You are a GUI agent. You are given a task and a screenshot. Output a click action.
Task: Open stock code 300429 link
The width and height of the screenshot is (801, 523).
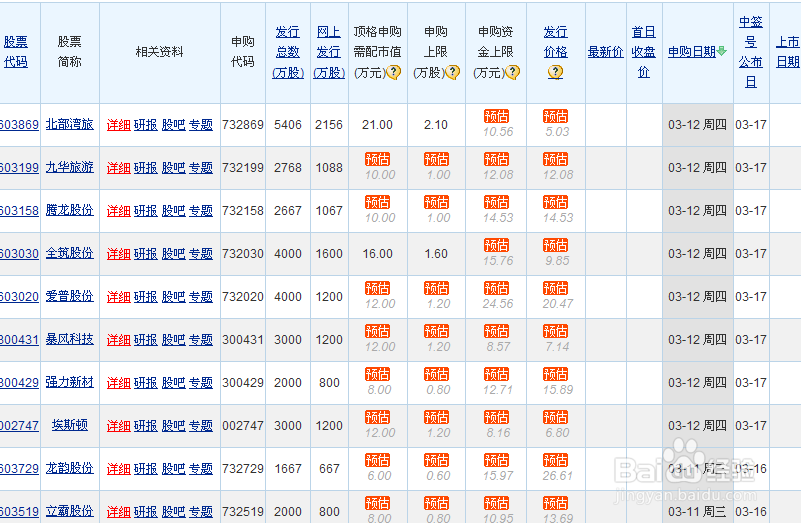19,382
